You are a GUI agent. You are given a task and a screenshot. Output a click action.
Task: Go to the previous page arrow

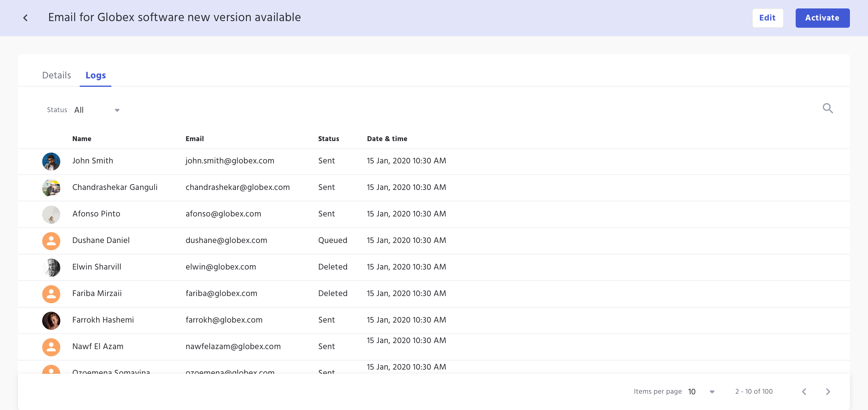point(804,391)
